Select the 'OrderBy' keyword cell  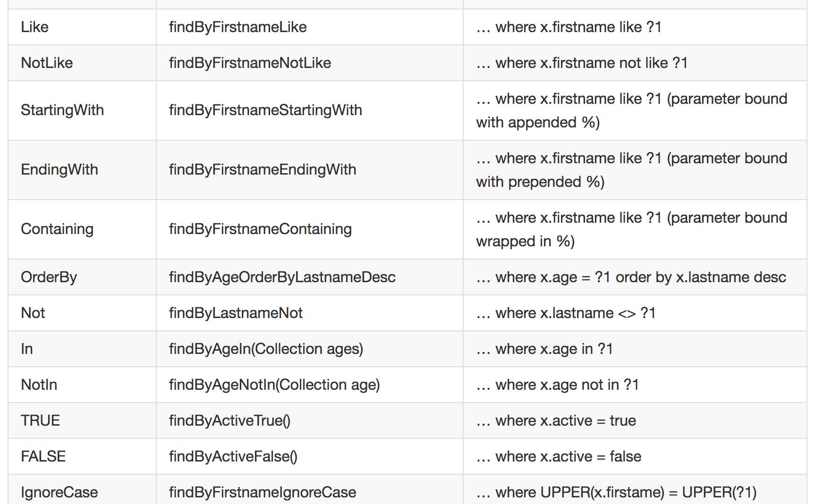click(49, 277)
